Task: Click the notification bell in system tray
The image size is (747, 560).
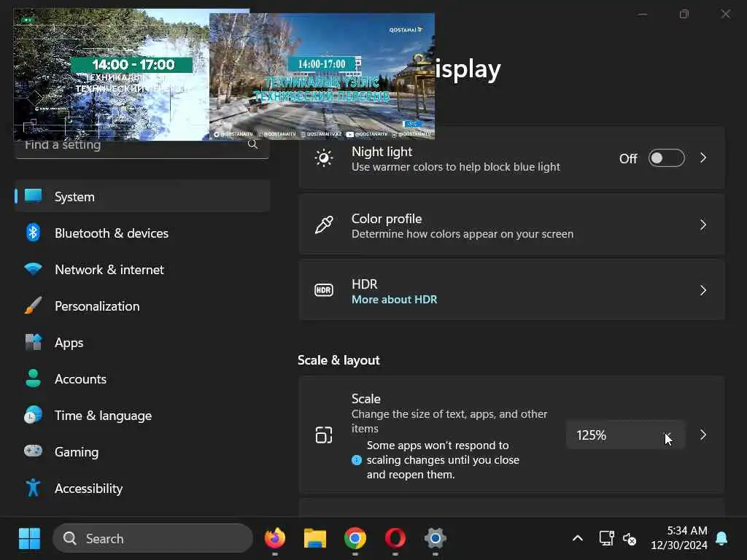Action: 721,539
